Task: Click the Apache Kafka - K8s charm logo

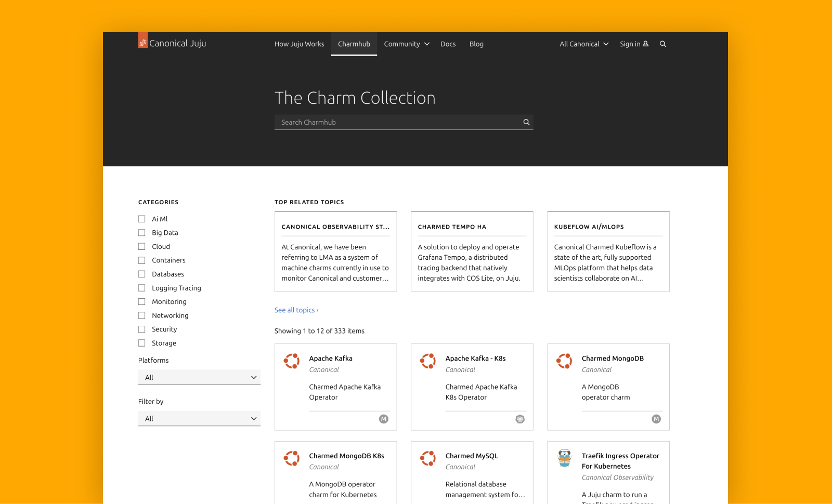Action: pos(428,361)
